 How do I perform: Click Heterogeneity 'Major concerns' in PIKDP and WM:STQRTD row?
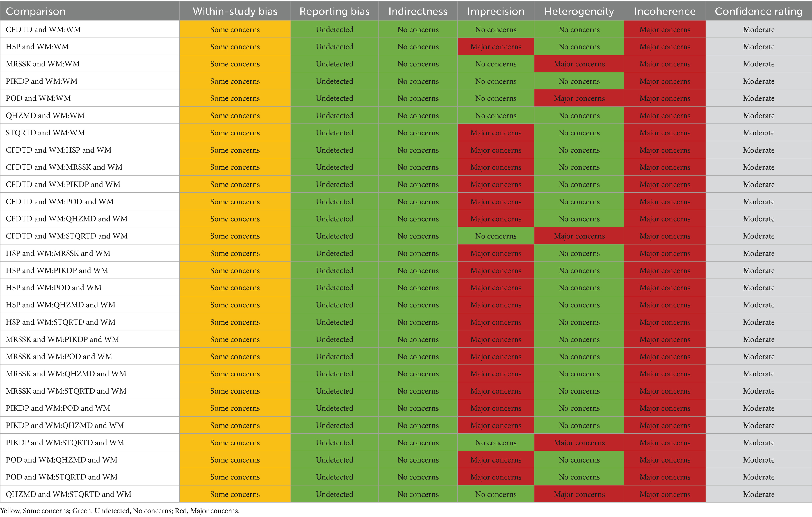tap(579, 443)
